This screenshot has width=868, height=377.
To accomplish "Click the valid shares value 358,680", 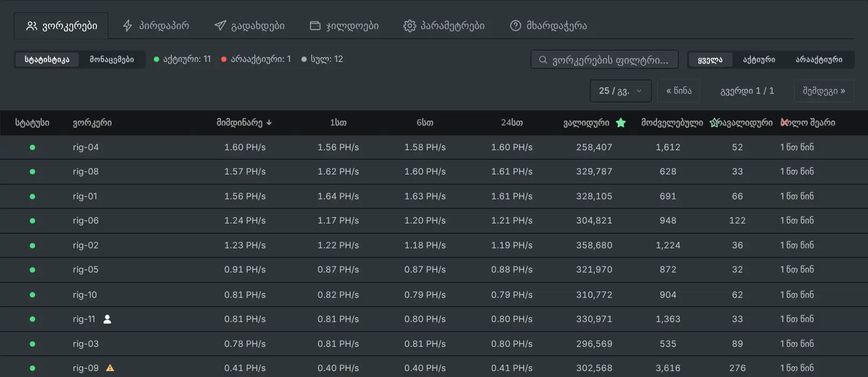I will pyautogui.click(x=594, y=245).
